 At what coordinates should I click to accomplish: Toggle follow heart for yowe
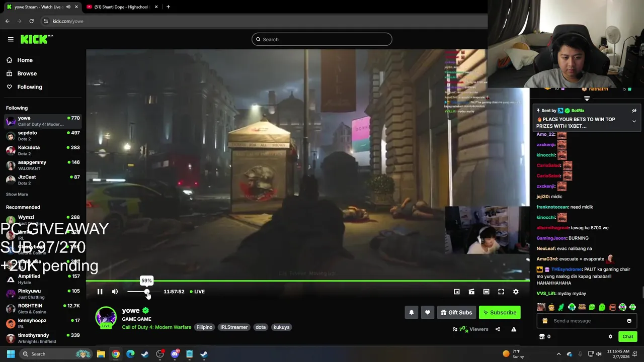click(428, 312)
